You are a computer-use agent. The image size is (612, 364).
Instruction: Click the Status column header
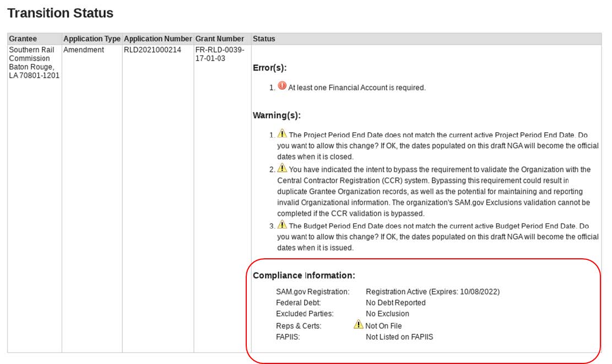(x=264, y=39)
